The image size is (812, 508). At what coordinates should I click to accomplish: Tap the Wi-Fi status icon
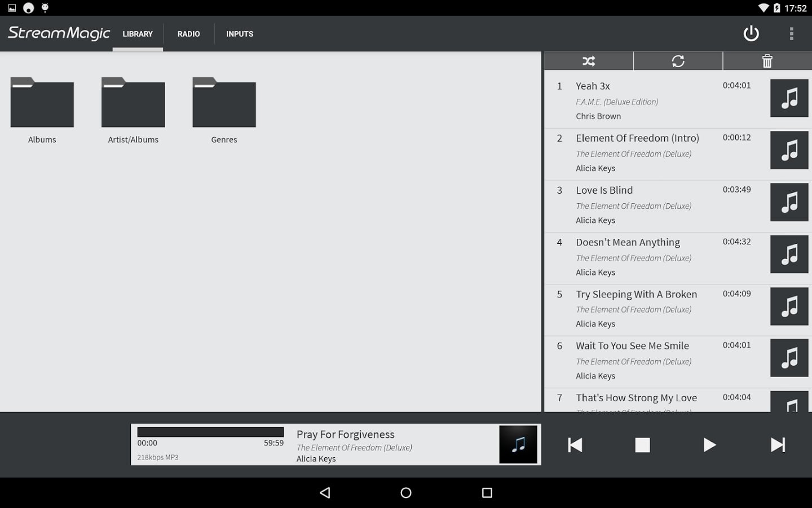pos(764,8)
